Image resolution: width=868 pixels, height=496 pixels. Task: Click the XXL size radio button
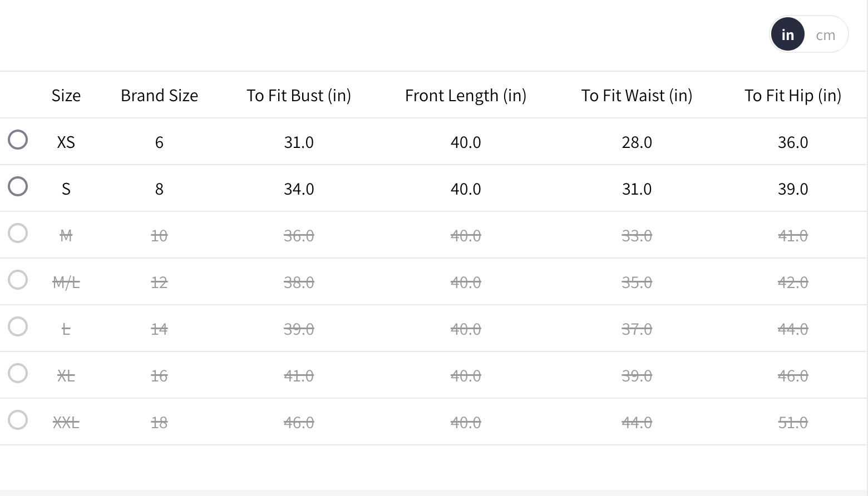point(18,420)
